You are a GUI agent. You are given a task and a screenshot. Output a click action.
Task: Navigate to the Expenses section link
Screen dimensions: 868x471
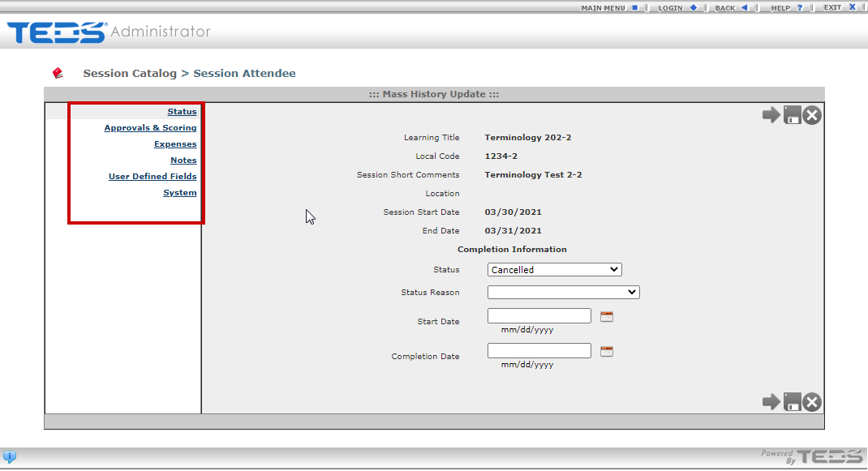pyautogui.click(x=175, y=144)
